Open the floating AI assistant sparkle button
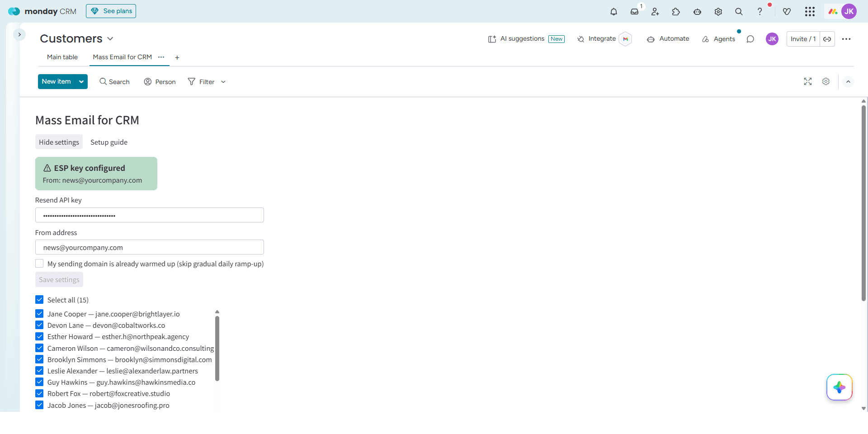 (840, 387)
